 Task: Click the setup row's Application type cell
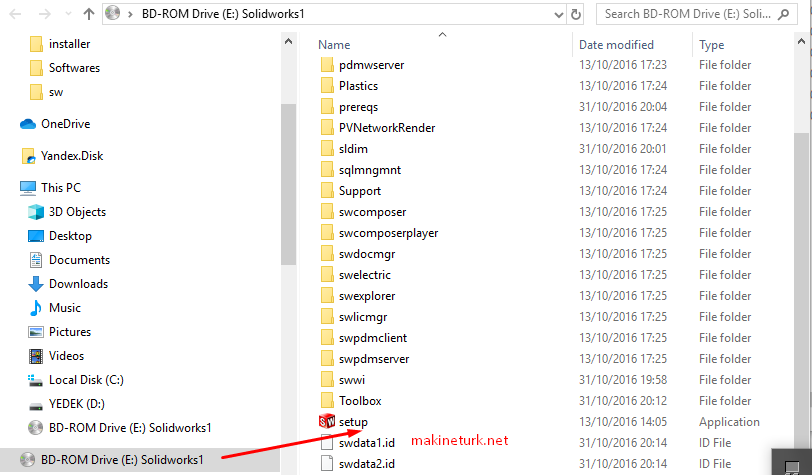click(729, 422)
